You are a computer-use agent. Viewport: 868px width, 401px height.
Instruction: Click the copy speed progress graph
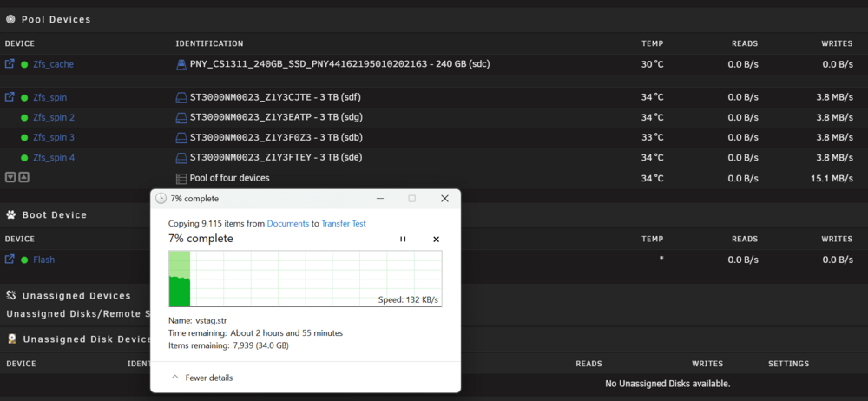[x=305, y=279]
